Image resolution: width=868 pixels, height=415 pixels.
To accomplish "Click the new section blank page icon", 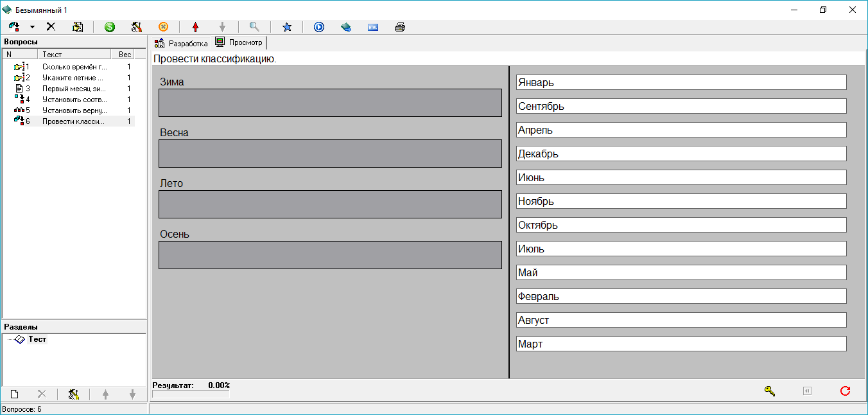I will point(15,394).
